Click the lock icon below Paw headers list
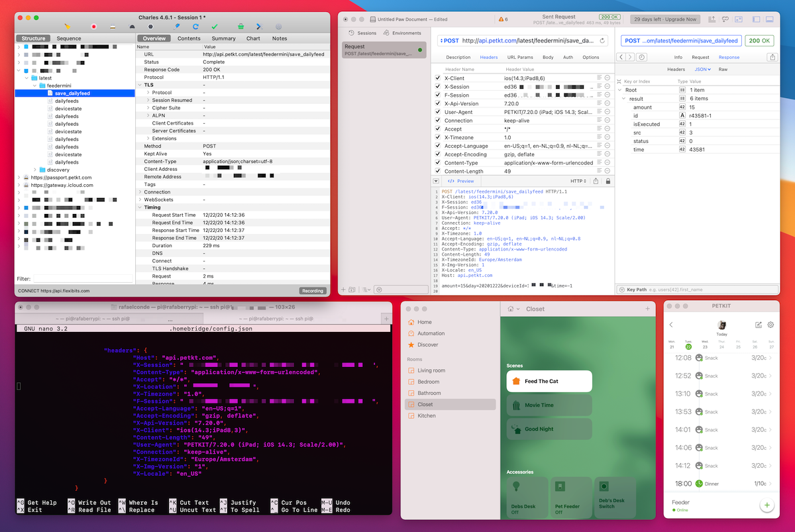This screenshot has width=795, height=532. click(608, 181)
